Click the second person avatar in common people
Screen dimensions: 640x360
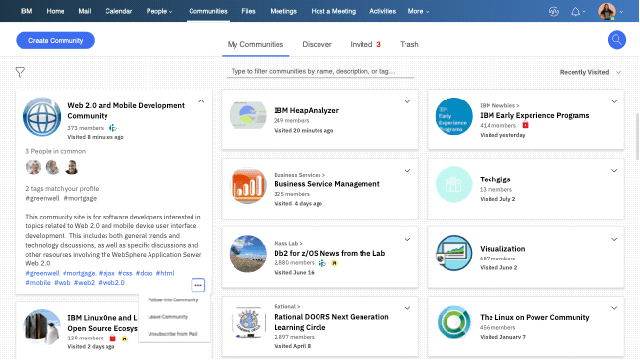pos(52,167)
